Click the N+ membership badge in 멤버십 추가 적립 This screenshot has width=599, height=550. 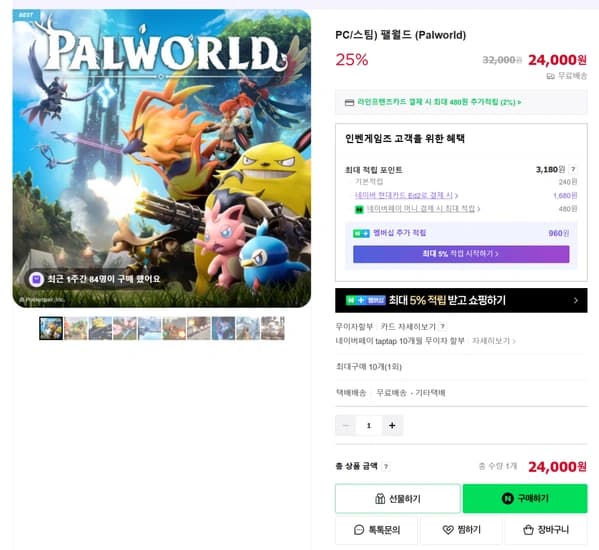coord(361,233)
